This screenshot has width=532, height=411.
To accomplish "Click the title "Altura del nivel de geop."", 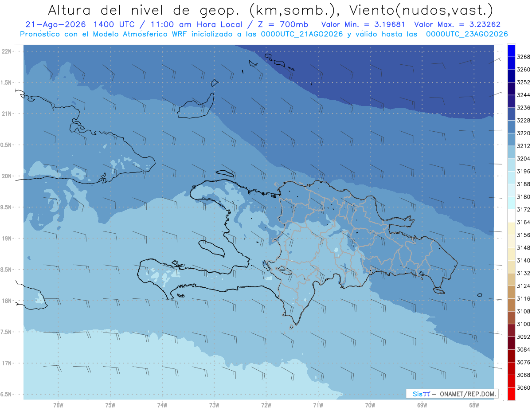I will click(x=145, y=10).
